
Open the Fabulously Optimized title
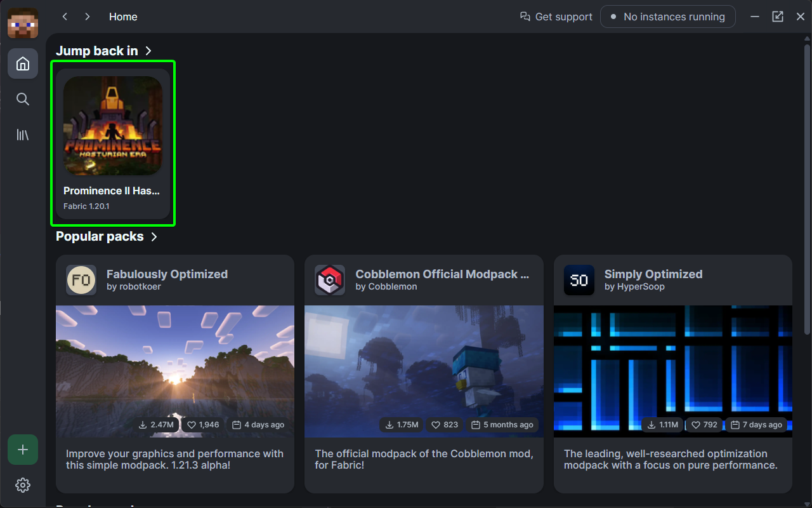coord(167,274)
